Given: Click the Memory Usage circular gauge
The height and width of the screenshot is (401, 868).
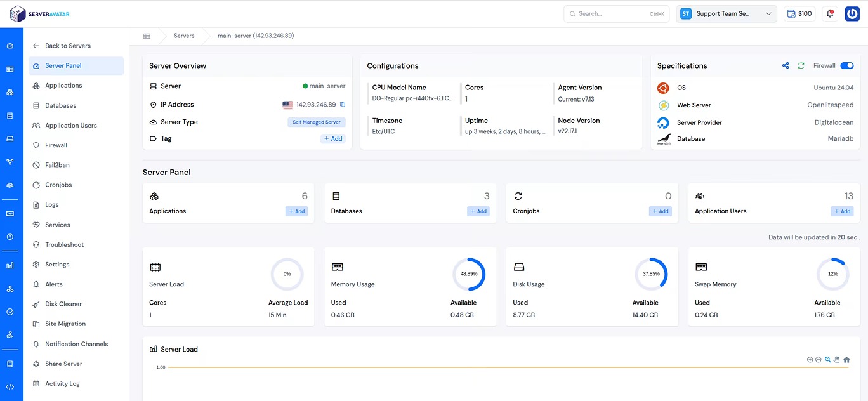Looking at the screenshot, I should pyautogui.click(x=470, y=273).
